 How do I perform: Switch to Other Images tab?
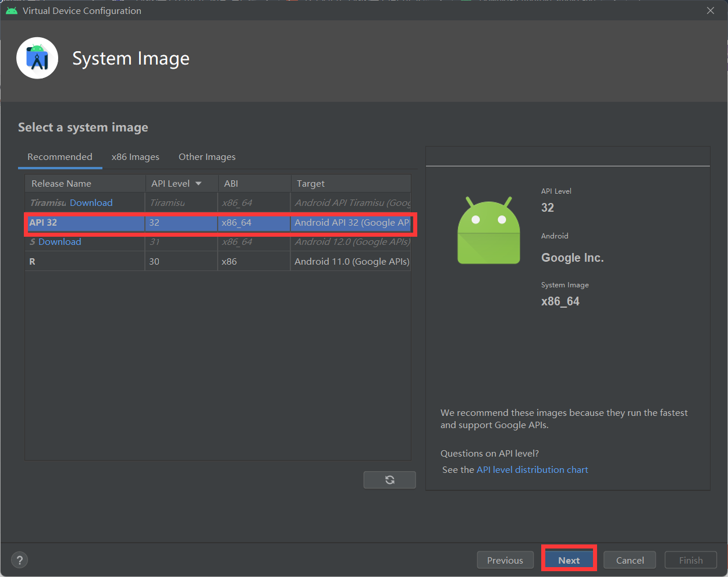(x=207, y=157)
